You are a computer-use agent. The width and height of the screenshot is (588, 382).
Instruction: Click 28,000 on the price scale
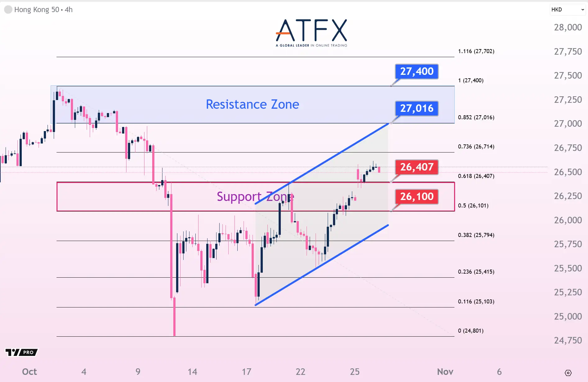pos(568,27)
